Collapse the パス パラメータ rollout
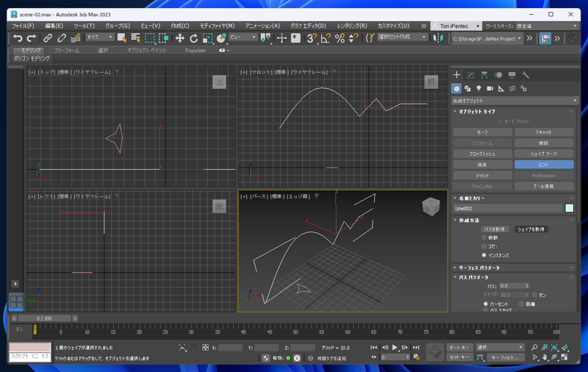 click(473, 277)
